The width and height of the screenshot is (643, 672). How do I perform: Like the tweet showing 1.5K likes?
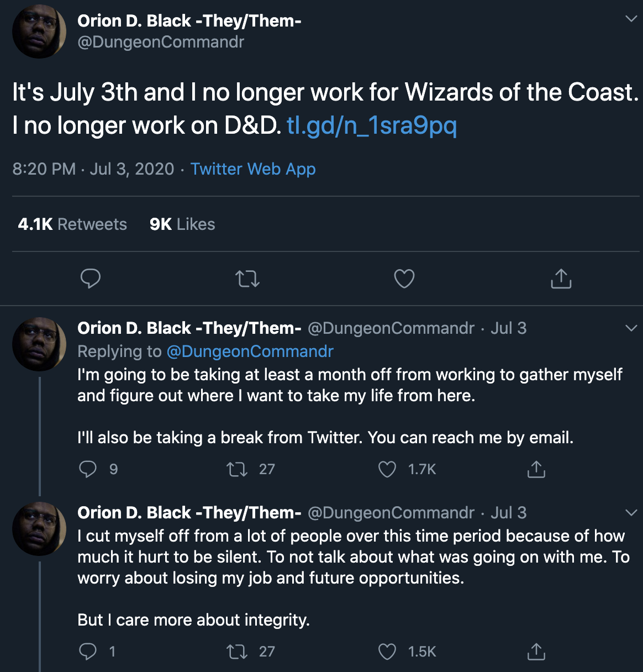click(387, 652)
